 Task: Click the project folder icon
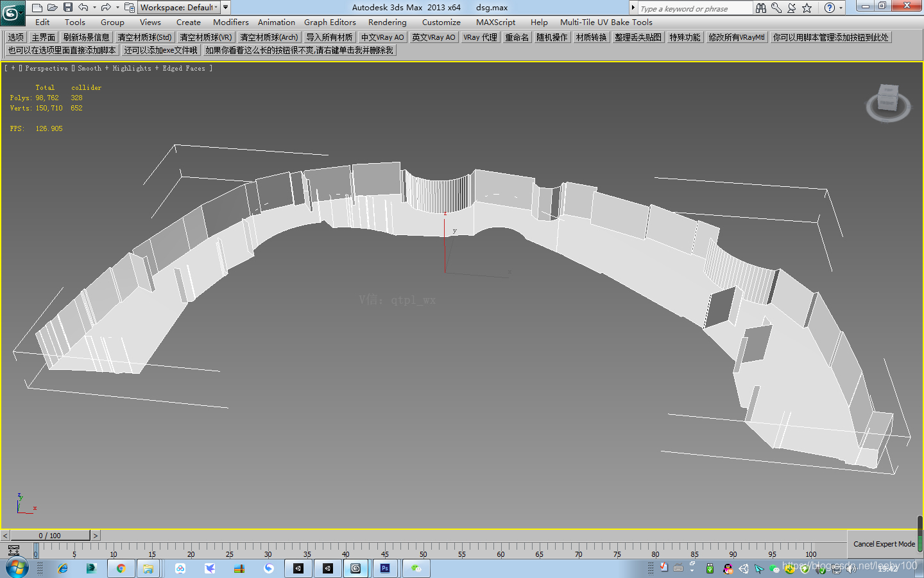(x=129, y=8)
